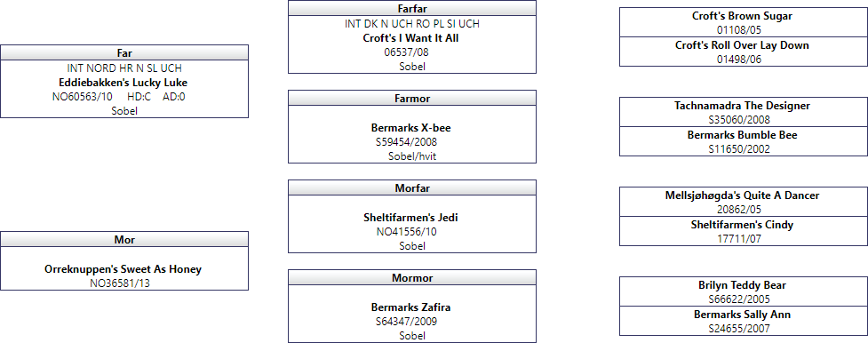Click the Morfar box header

click(412, 187)
